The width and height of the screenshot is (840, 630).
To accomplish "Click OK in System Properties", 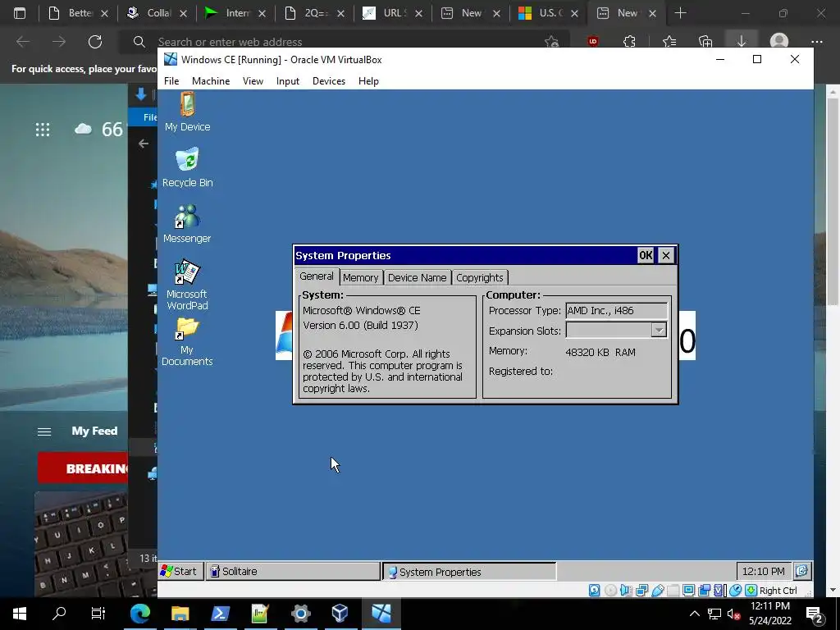I will 646,255.
